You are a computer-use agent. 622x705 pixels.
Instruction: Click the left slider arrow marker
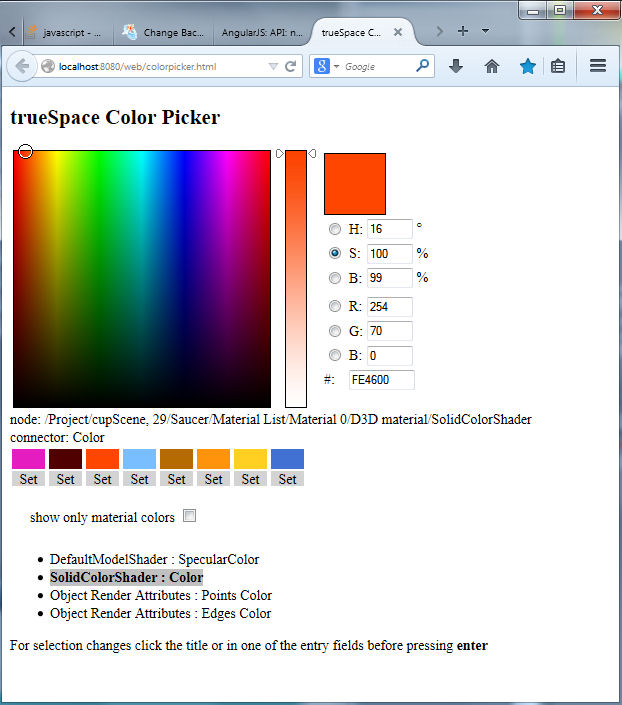coord(279,154)
